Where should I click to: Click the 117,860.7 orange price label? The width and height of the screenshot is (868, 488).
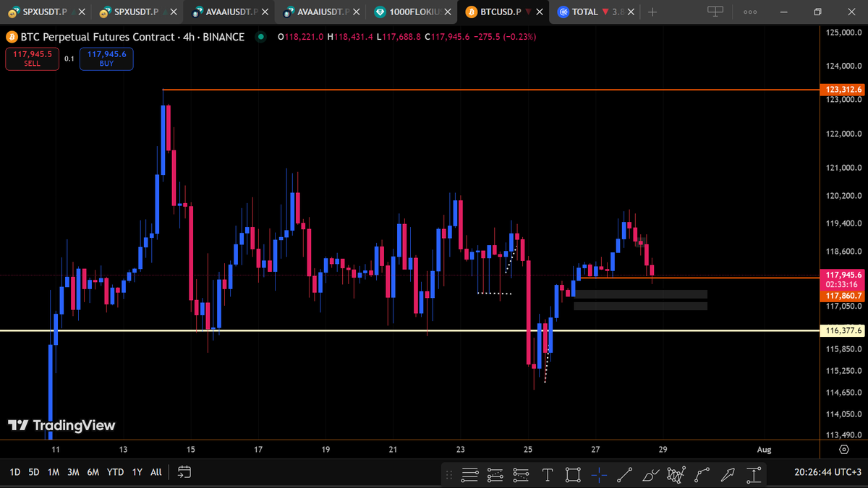[843, 296]
